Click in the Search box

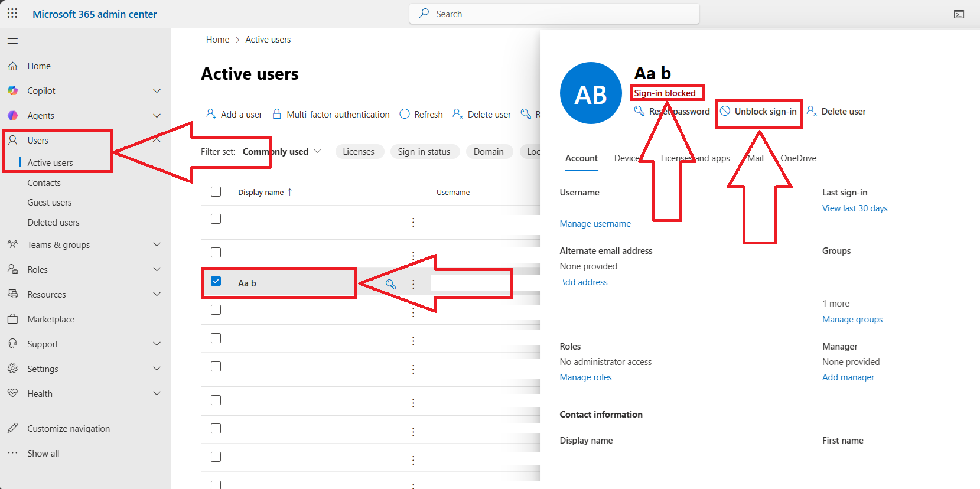pyautogui.click(x=554, y=14)
